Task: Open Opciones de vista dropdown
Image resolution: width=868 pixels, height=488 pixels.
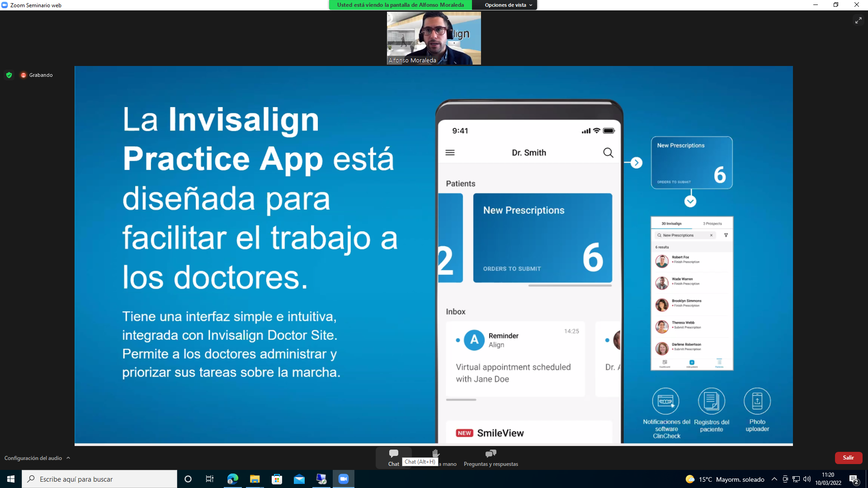Action: (508, 5)
